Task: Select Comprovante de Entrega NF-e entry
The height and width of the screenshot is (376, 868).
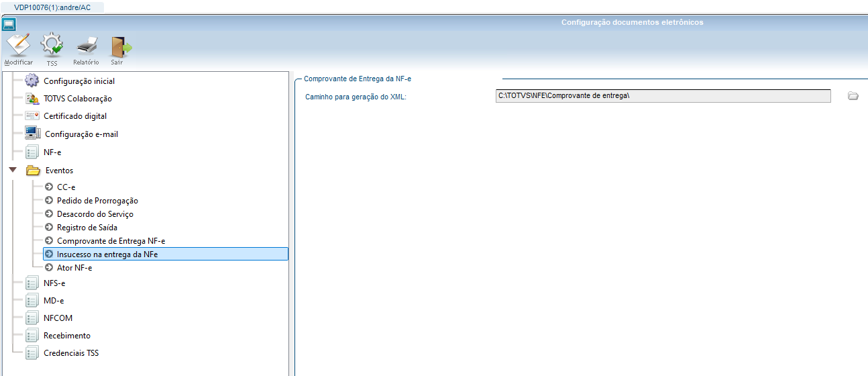Action: coord(111,240)
